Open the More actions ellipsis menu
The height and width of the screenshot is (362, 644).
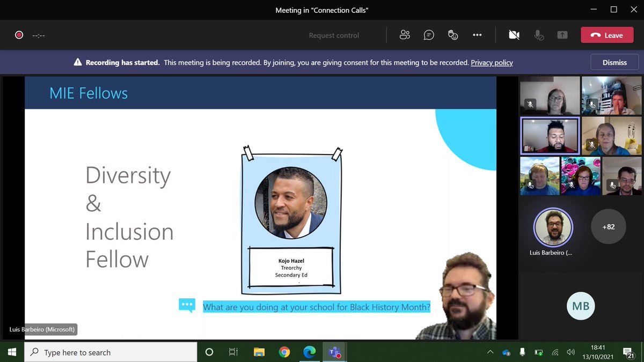coord(477,35)
